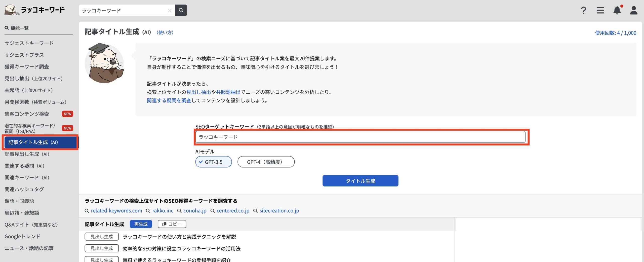Open 共起語（上位20サイト）in sidebar
The width and height of the screenshot is (644, 262).
click(29, 90)
